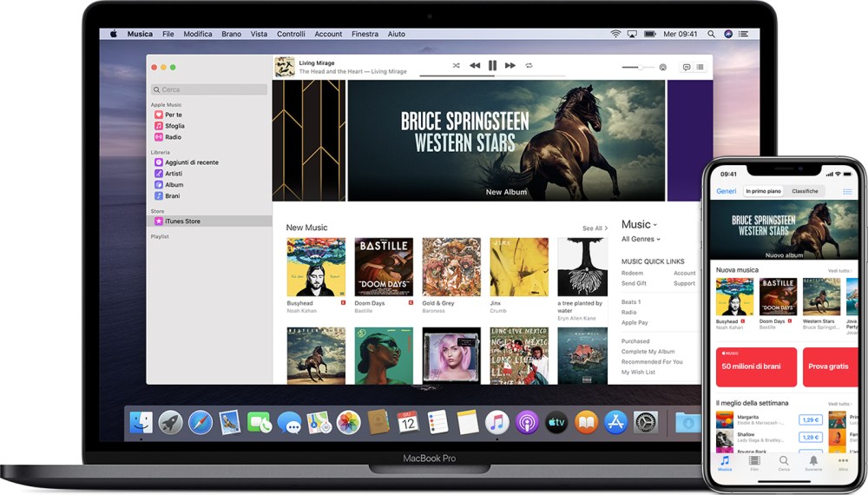Expand the All Genres dropdown
Image resolution: width=868 pixels, height=495 pixels.
641,239
